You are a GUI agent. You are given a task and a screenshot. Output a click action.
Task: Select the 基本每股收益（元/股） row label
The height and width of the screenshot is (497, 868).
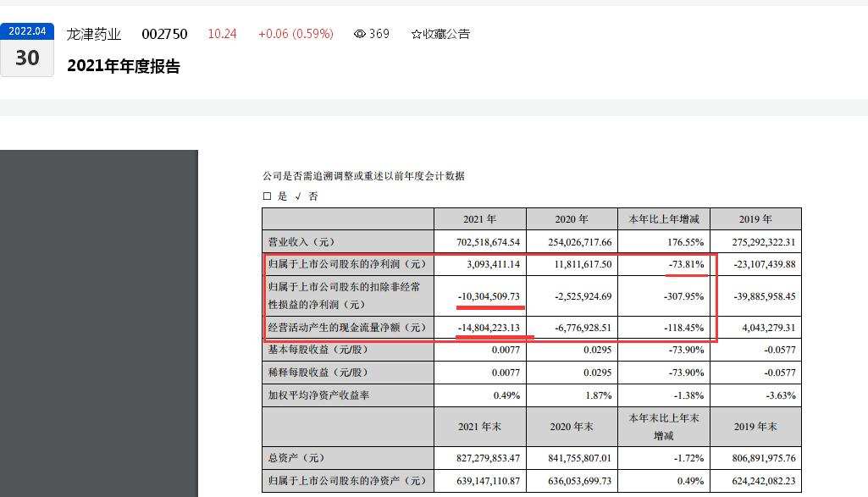318,350
